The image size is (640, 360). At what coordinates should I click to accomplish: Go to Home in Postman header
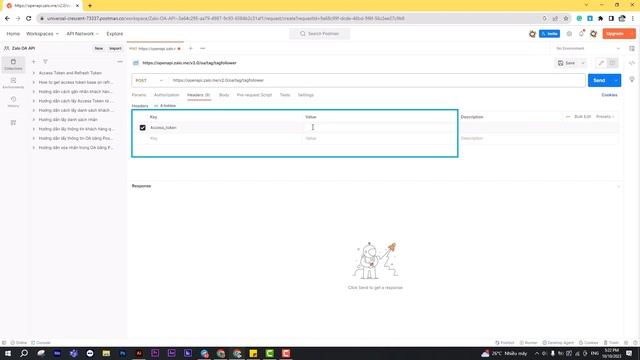pyautogui.click(x=13, y=34)
